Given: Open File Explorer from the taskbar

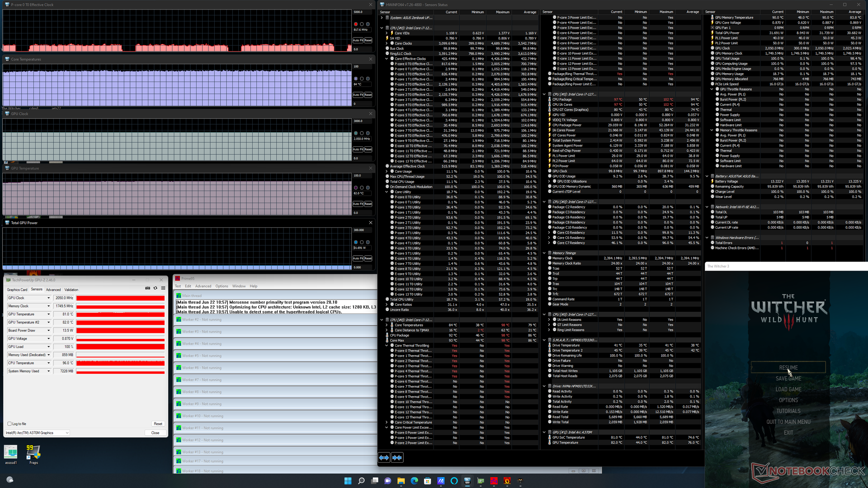Looking at the screenshot, I should click(401, 481).
